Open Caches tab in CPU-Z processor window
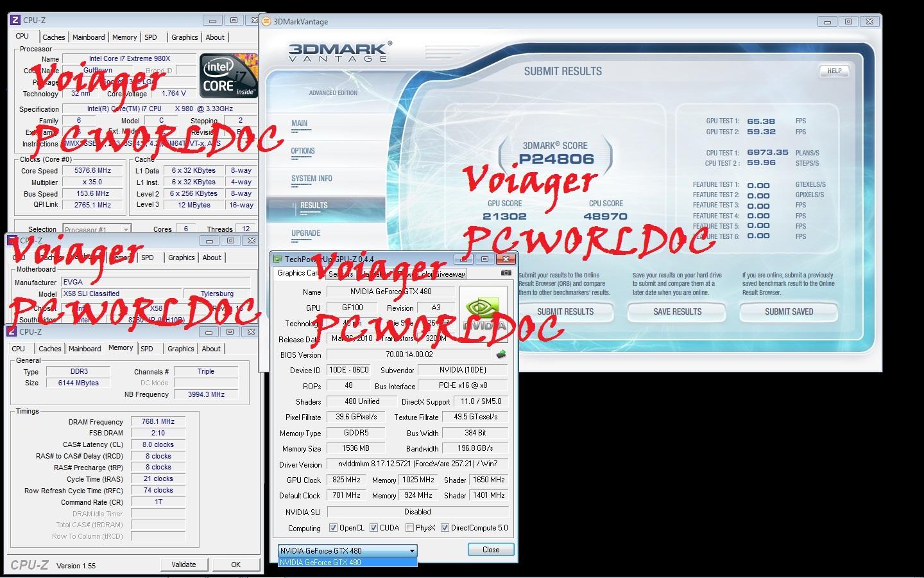This screenshot has width=924, height=578. (x=54, y=37)
